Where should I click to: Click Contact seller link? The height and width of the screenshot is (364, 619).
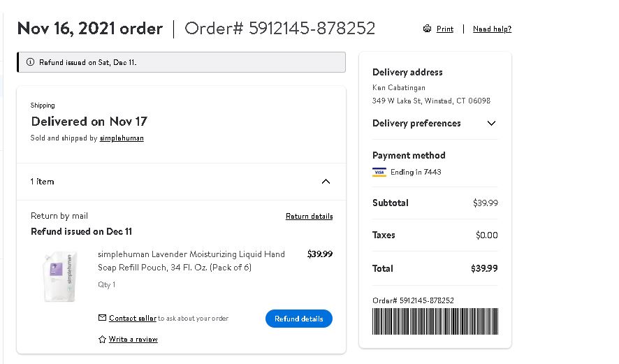point(133,318)
